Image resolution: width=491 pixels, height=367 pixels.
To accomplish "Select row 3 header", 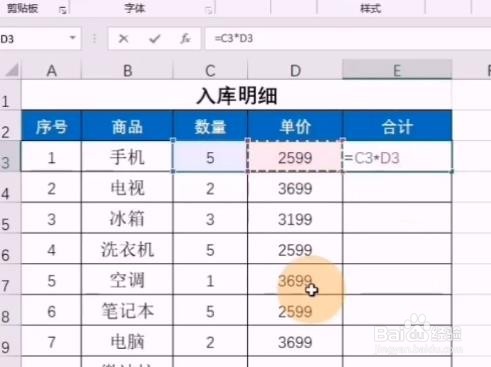I will click(x=10, y=156).
